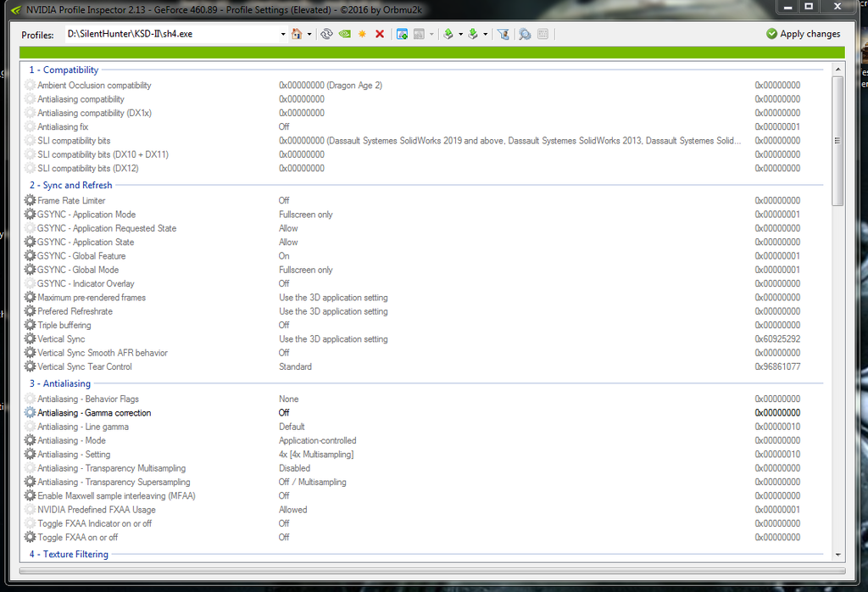The image size is (868, 592).
Task: Click the '1 - Compatibility' section header
Action: [64, 70]
